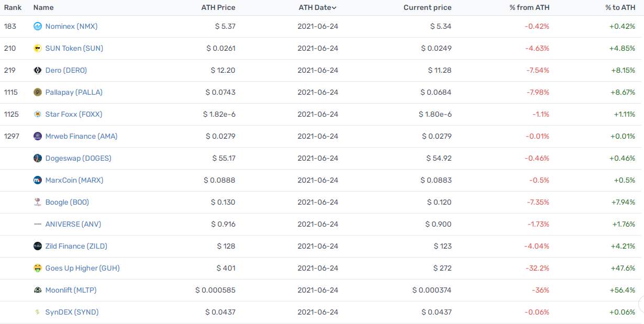
Task: Sort table by Current price header
Action: tap(427, 7)
